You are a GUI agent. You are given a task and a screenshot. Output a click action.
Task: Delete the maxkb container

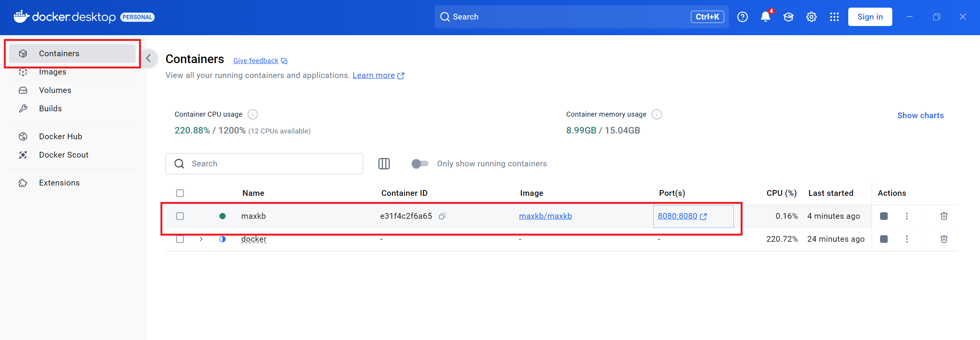944,216
